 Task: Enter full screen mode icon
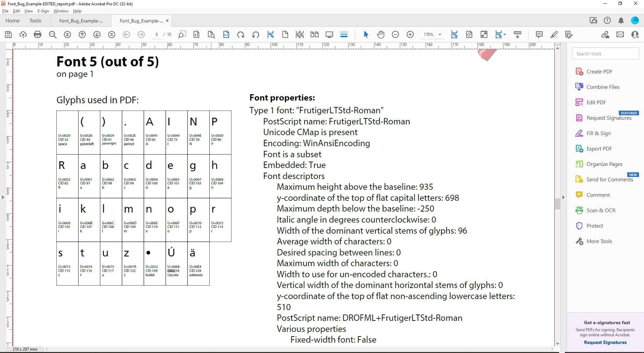[484, 35]
